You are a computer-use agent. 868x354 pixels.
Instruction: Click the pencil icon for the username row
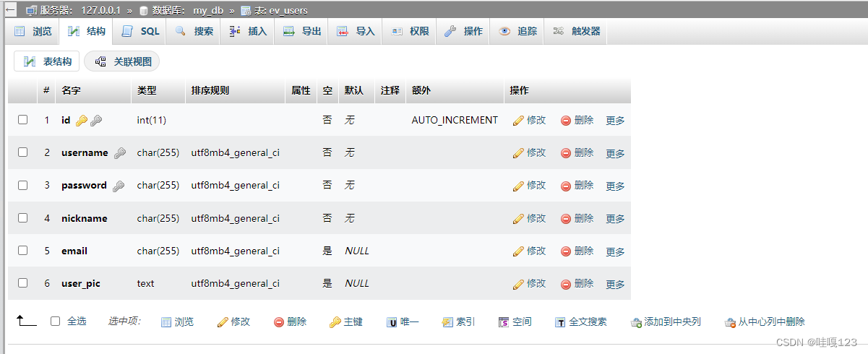(517, 153)
